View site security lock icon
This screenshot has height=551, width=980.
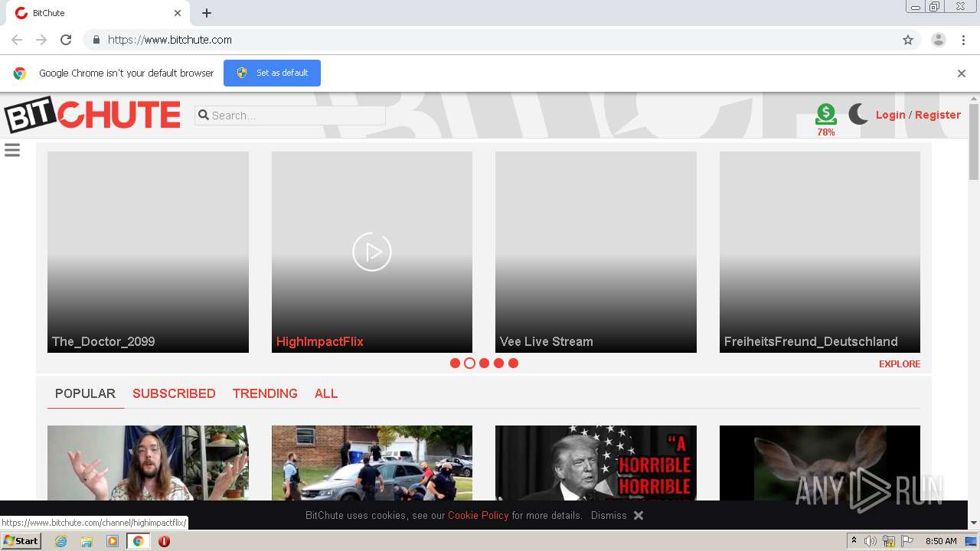click(x=96, y=40)
